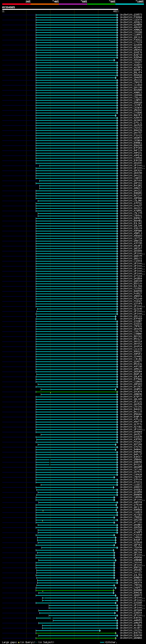Select the UniRef100_A0JBU0 label
The image size is (146, 644).
[x=131, y=625]
